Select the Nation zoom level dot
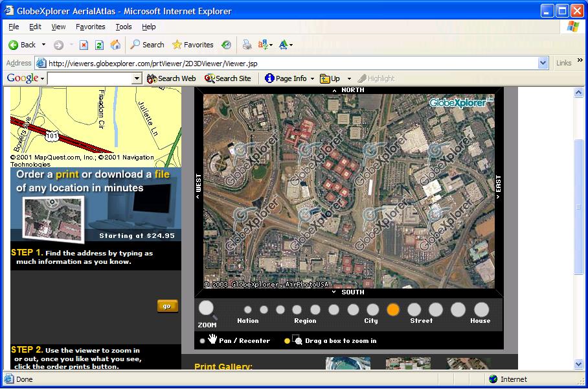This screenshot has height=389, width=588. click(x=247, y=310)
